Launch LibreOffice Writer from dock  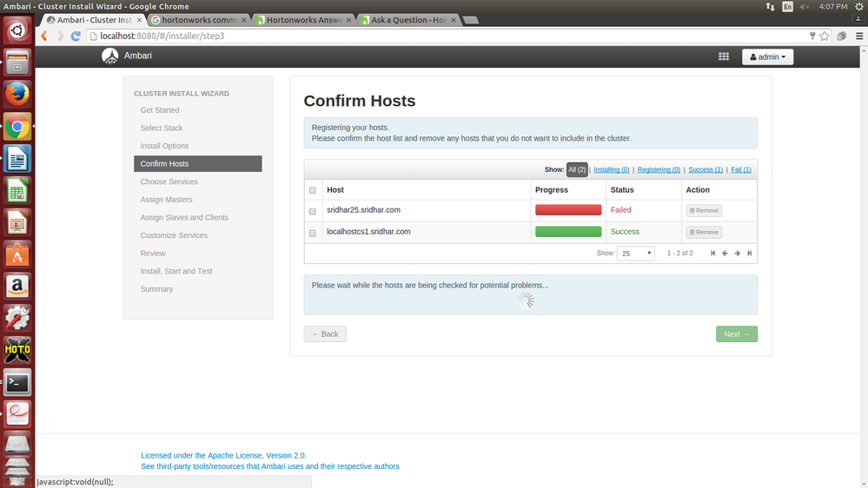[17, 160]
